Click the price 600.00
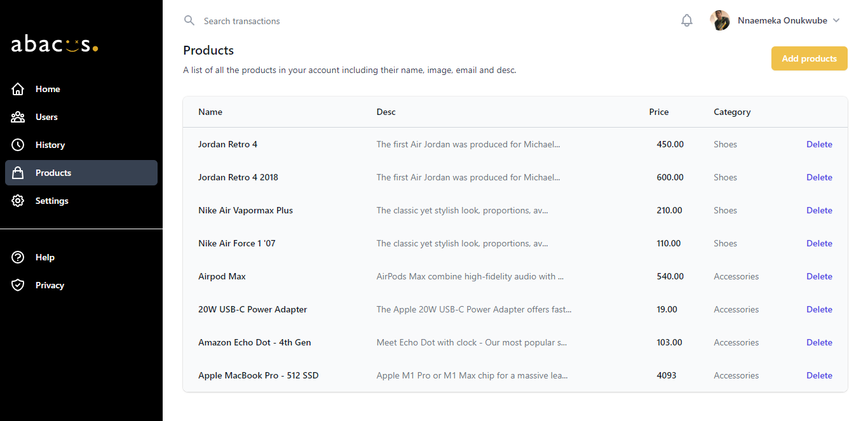The height and width of the screenshot is (421, 868). tap(670, 177)
